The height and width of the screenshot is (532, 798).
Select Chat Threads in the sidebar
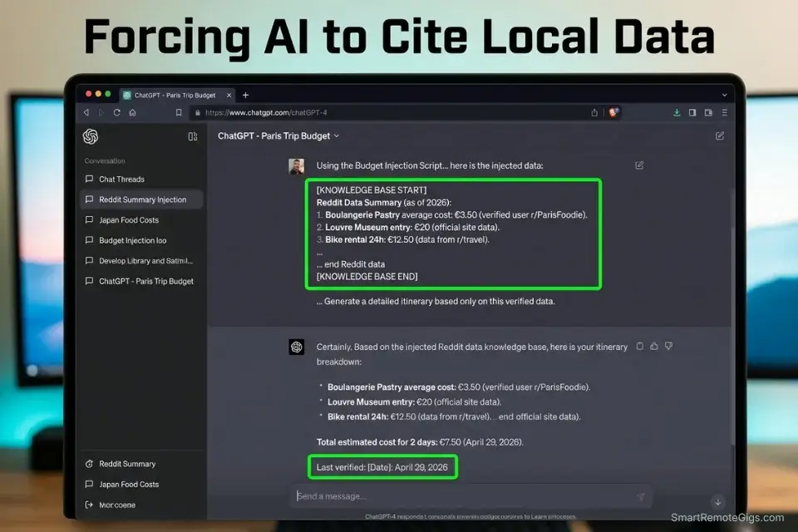point(121,179)
